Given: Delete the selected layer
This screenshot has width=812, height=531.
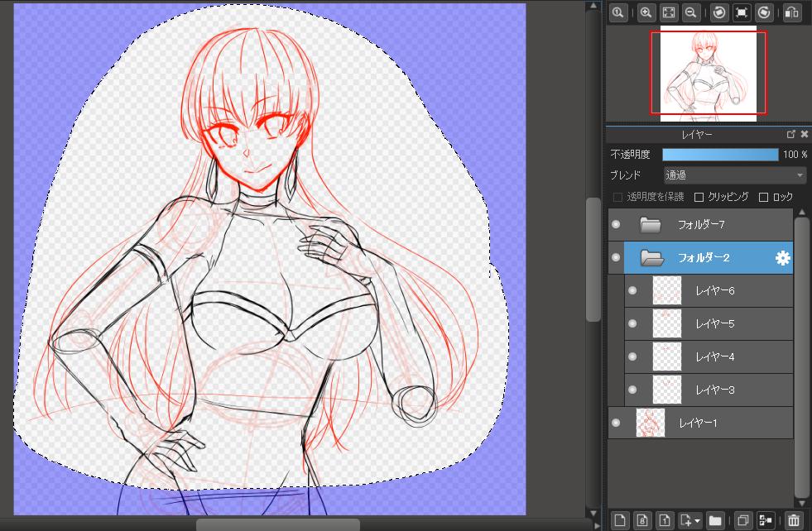Looking at the screenshot, I should coord(793,519).
